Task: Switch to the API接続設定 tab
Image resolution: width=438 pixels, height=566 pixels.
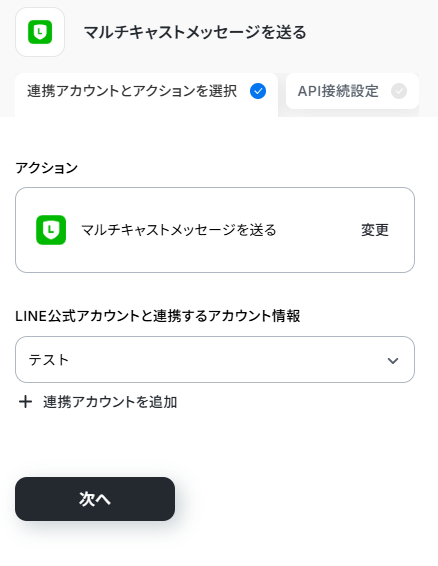Action: (x=352, y=91)
